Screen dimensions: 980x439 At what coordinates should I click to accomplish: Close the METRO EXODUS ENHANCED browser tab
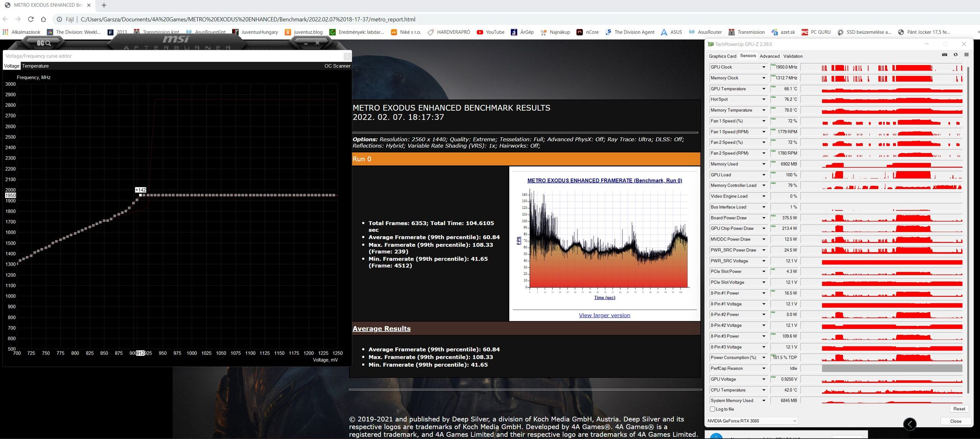coord(89,5)
